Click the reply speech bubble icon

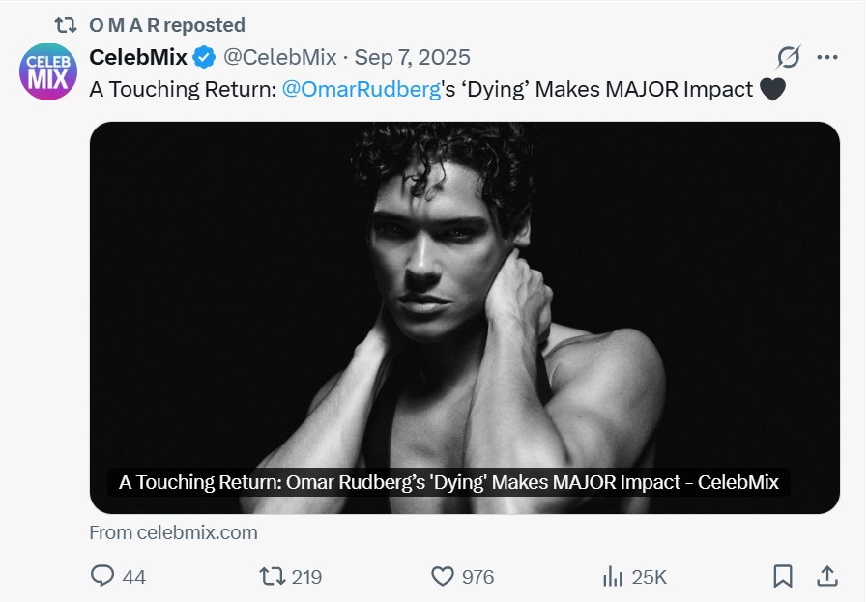tap(102, 577)
